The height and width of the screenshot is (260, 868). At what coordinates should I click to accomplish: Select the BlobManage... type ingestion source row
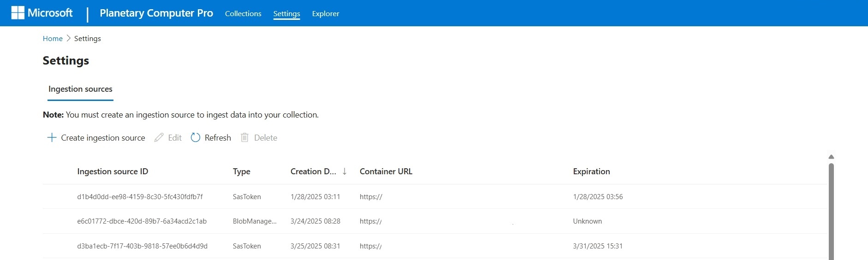click(255, 221)
